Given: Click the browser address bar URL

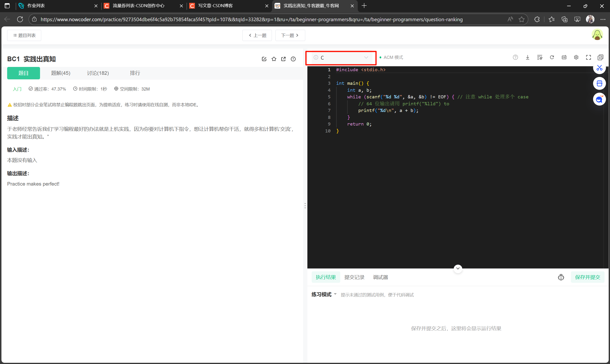Looking at the screenshot, I should (251, 19).
